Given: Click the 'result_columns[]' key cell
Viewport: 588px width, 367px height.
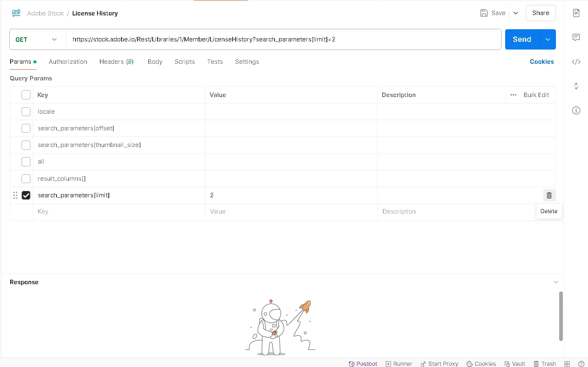Looking at the screenshot, I should click(119, 179).
